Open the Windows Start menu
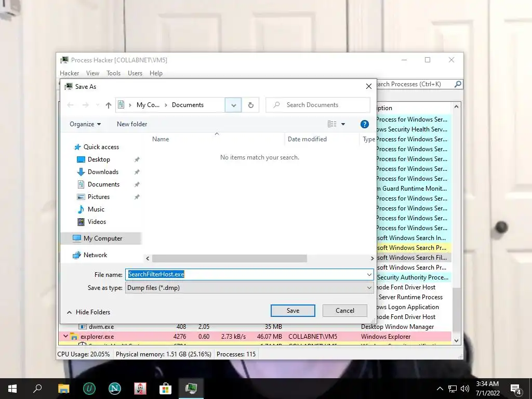532x399 pixels. coord(12,389)
